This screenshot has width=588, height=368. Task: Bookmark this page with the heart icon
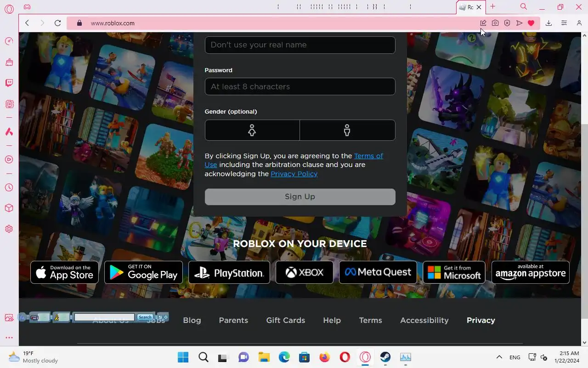[531, 23]
